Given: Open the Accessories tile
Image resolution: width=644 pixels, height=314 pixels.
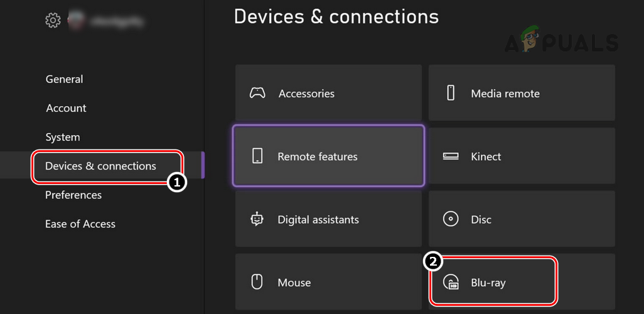Looking at the screenshot, I should coord(328,93).
